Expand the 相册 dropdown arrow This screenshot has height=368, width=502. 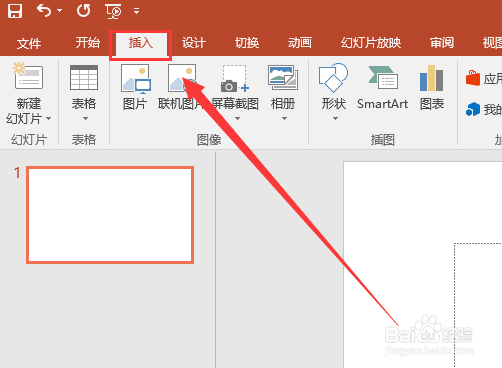tap(284, 118)
